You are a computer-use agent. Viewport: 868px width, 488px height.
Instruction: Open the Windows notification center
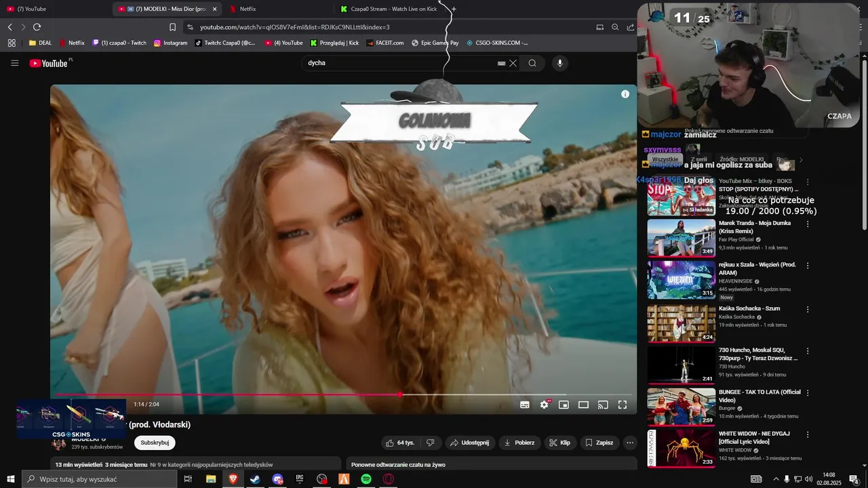click(854, 479)
